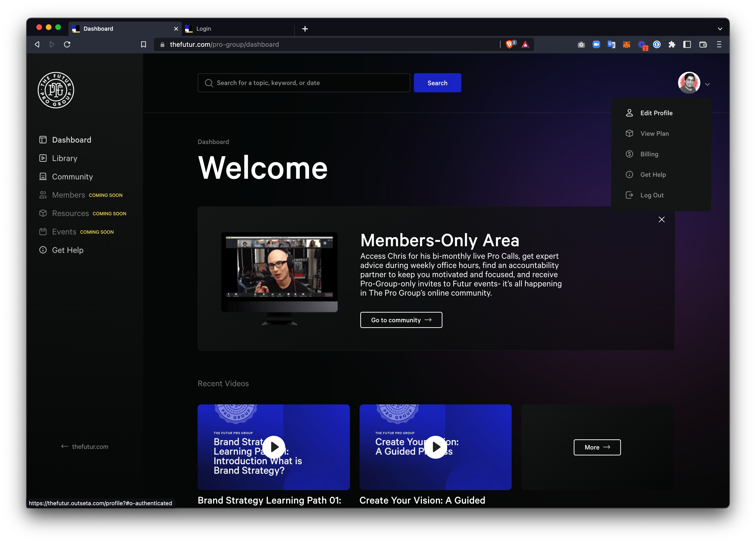Reload the page with refresh icon
Screen dimensions: 756x543
point(67,44)
